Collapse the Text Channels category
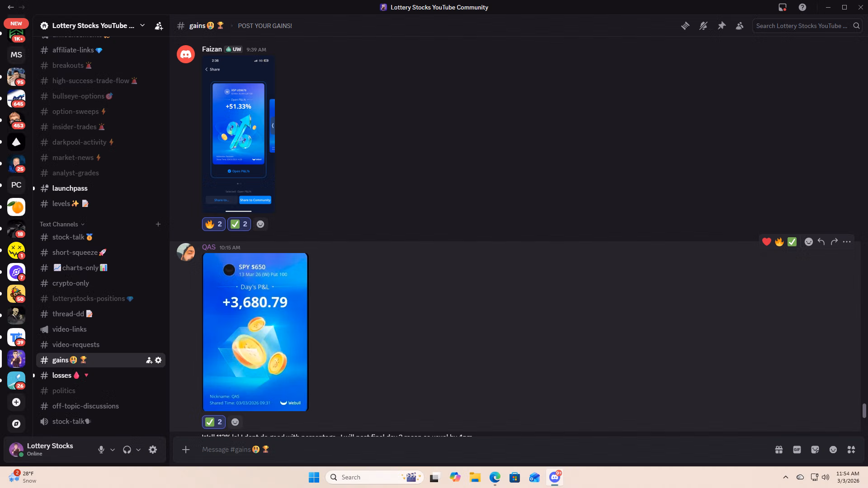The height and width of the screenshot is (488, 868). coord(62,224)
